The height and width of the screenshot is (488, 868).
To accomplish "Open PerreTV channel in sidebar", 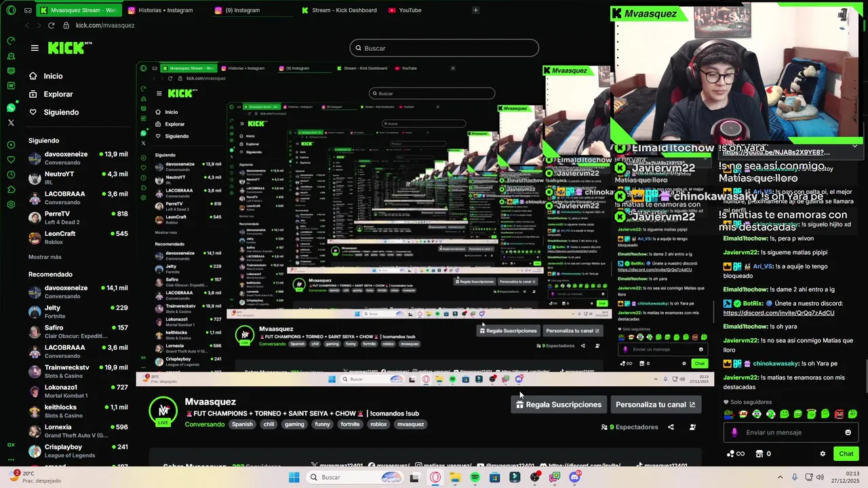I will coord(78,218).
